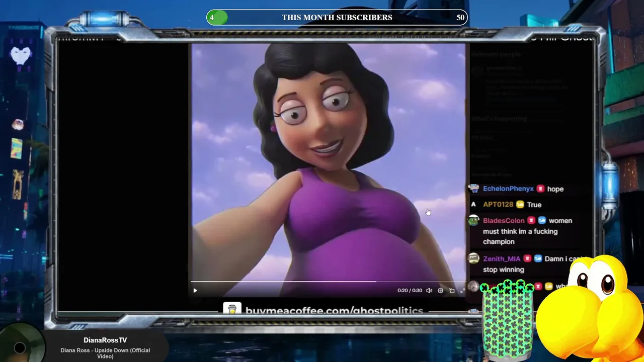This screenshot has height=362, width=644.
Task: Enter fullscreen on the video player
Action: [x=462, y=290]
